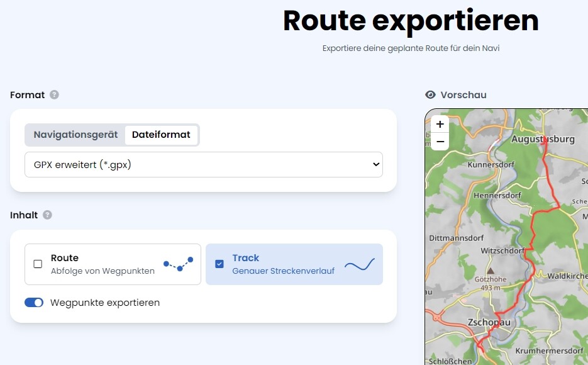Click the help icon beside Inhalt
Screen dimensions: 588x365
(x=47, y=215)
